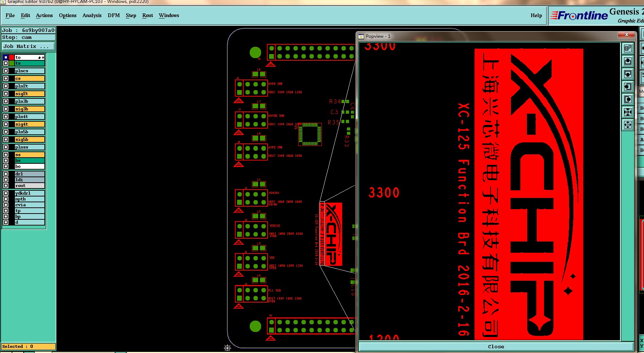Image resolution: width=644 pixels, height=353 pixels.
Task: Select layer name 'sig5b'
Action: [x=29, y=139]
